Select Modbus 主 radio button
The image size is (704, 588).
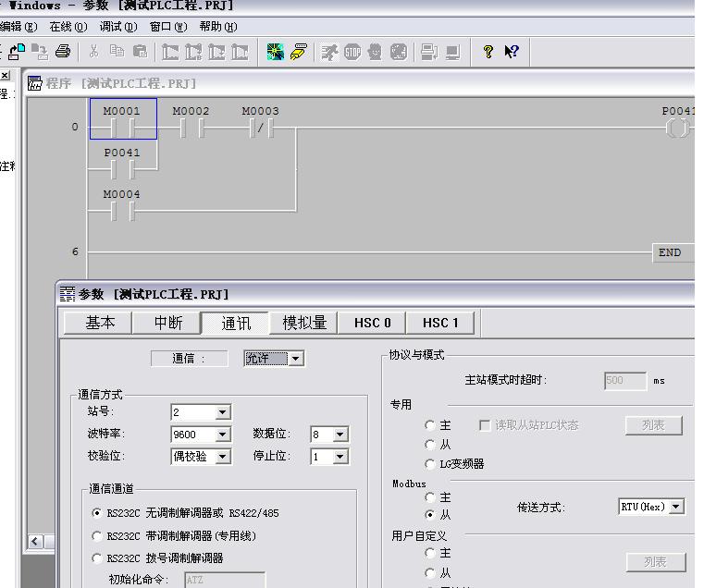tap(430, 497)
